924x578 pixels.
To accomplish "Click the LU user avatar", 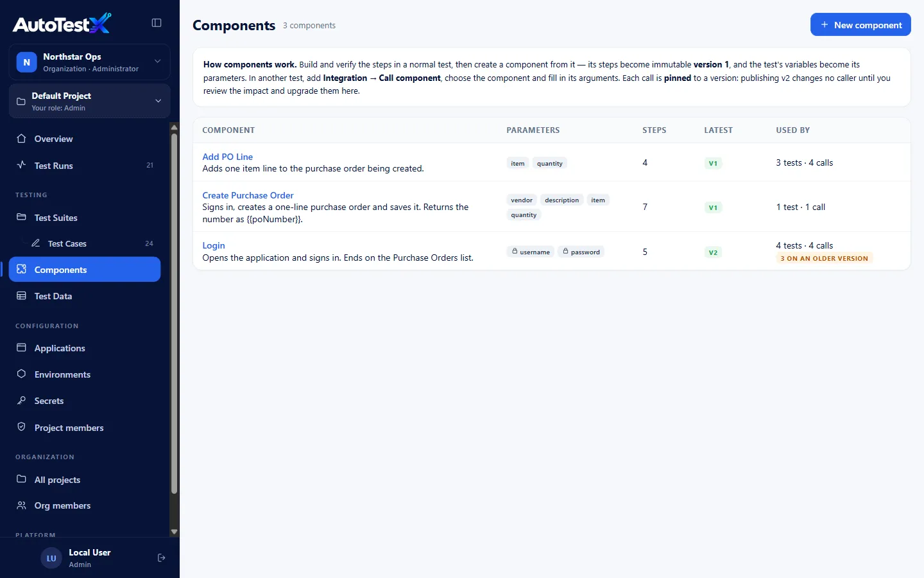I will click(x=51, y=558).
